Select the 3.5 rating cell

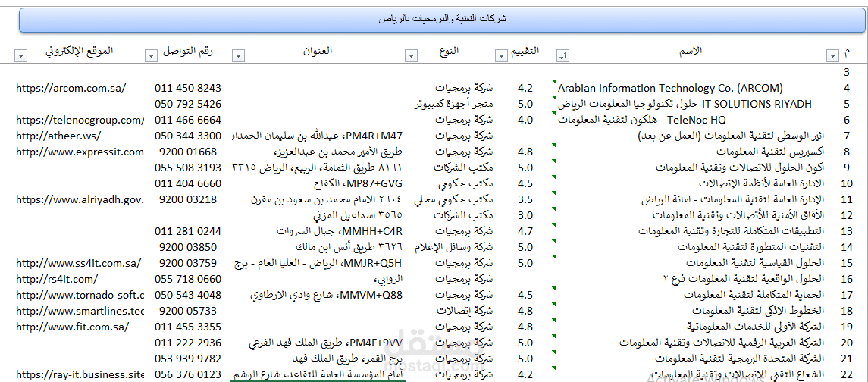coord(525,200)
